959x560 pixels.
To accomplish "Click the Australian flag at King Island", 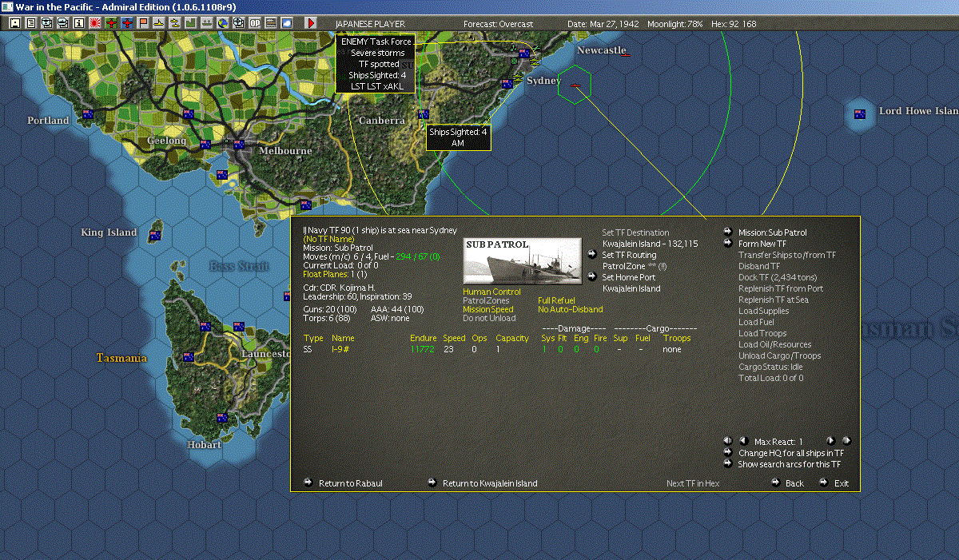I will point(155,236).
